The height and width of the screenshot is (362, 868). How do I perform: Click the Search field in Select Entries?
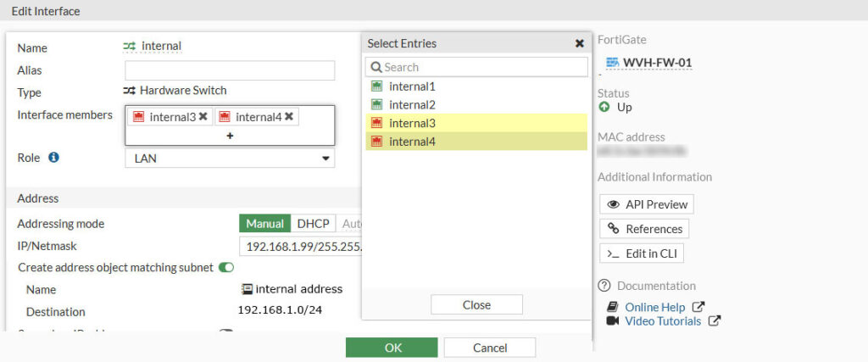[476, 67]
